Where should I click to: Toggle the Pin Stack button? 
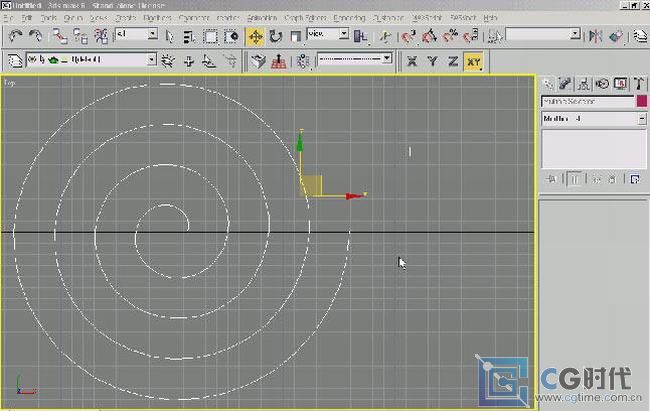[x=551, y=180]
